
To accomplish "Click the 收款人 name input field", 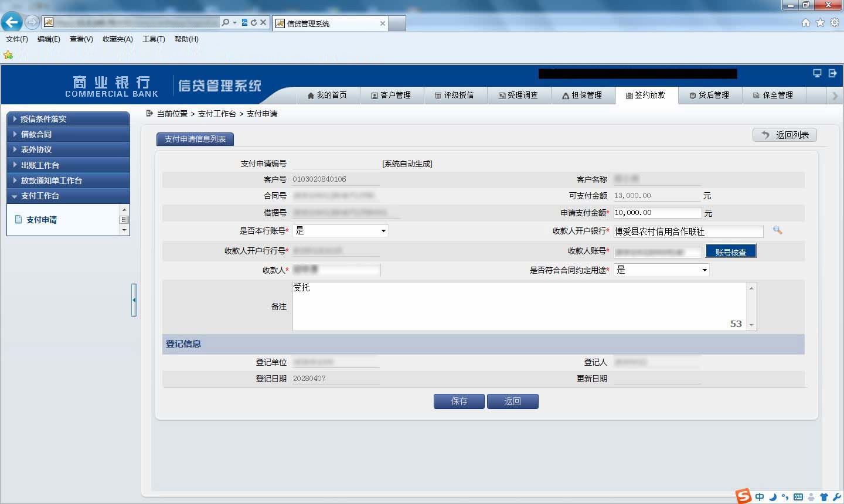I will tap(336, 270).
